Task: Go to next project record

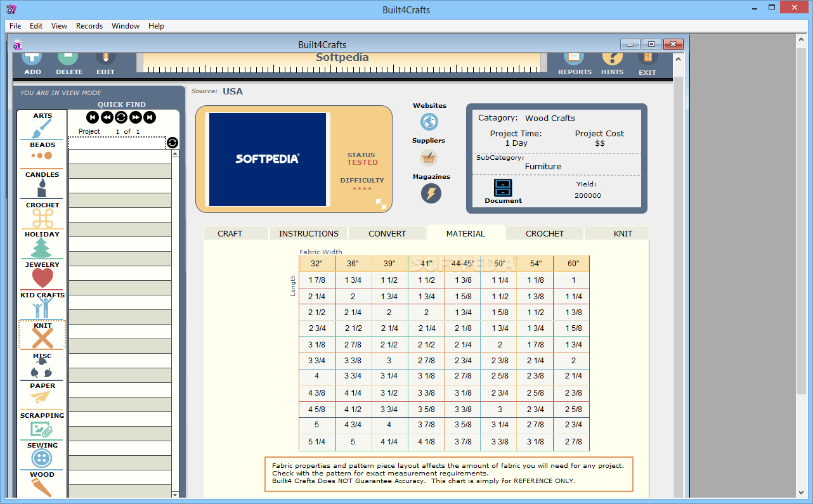Action: pos(136,117)
